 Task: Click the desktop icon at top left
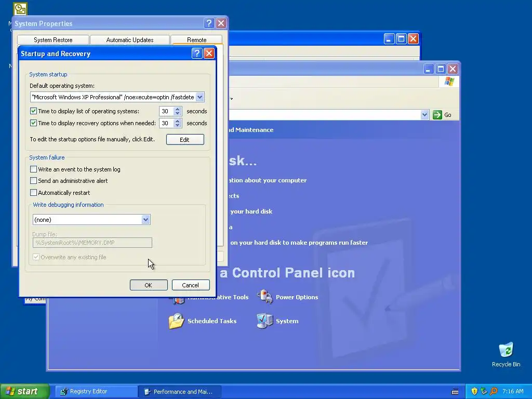click(20, 9)
